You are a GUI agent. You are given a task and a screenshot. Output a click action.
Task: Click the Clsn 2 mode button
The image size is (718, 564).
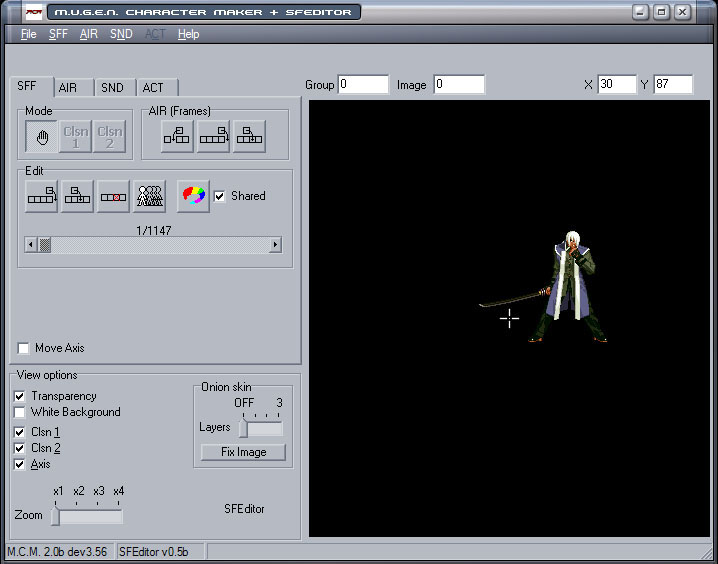110,137
